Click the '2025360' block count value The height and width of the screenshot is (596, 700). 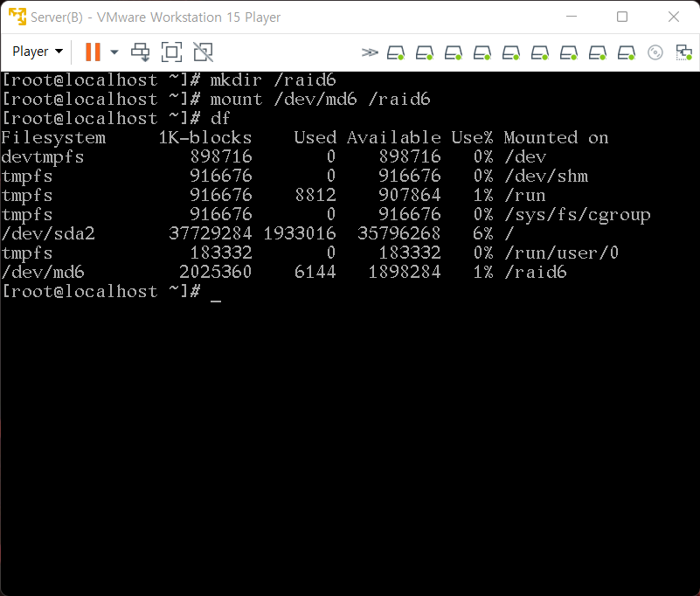(215, 272)
